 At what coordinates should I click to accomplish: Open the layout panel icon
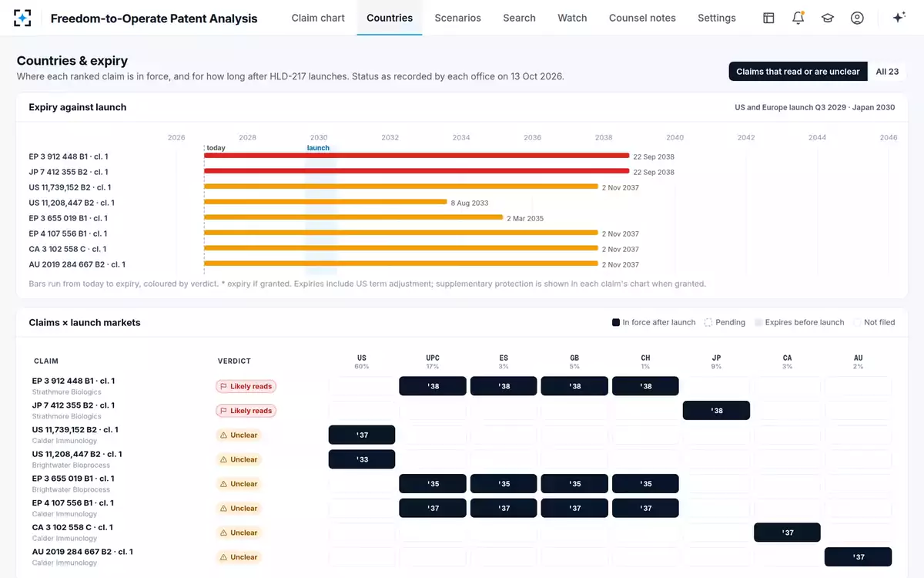[x=768, y=18]
